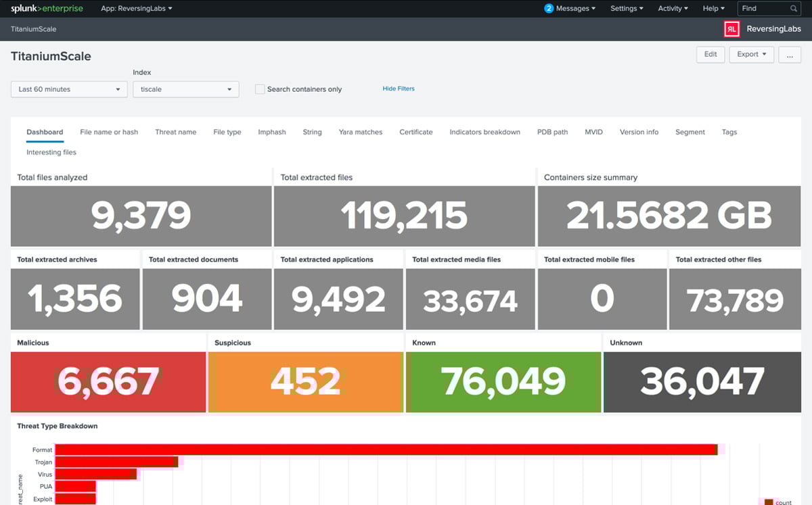Open the Settings menu

(x=627, y=9)
